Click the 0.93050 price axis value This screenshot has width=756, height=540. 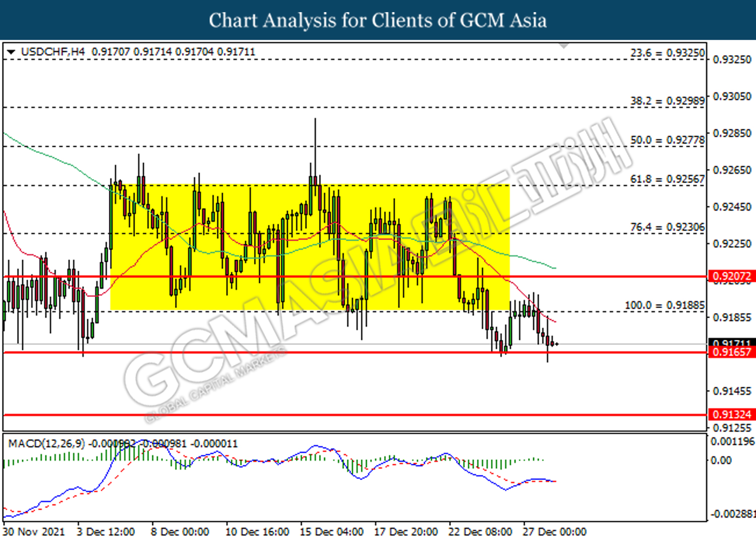pos(732,96)
